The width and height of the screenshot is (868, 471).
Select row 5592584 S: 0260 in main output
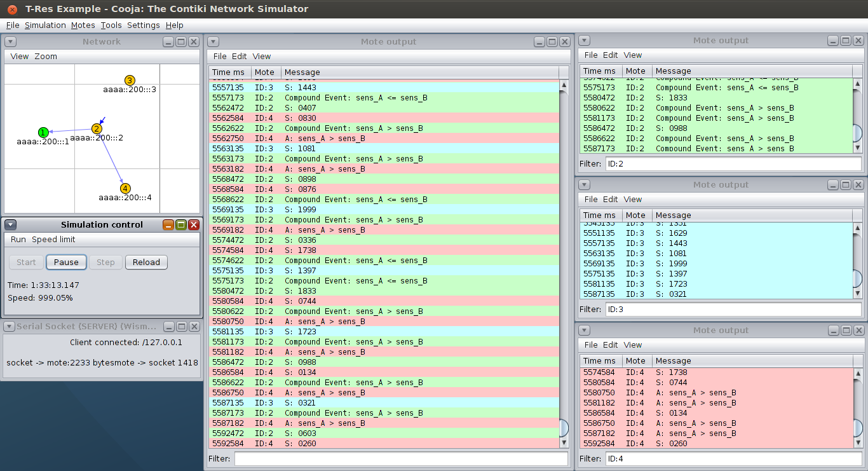(384, 443)
